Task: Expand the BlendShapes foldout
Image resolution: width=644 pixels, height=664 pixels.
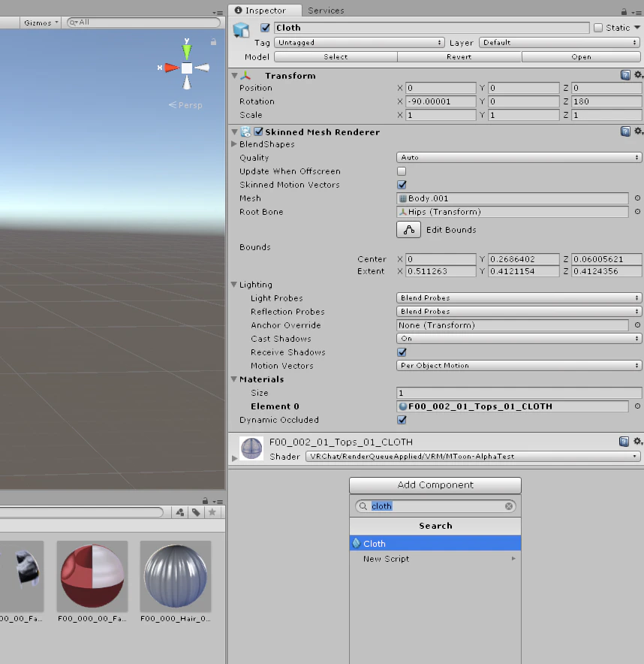Action: 234,144
